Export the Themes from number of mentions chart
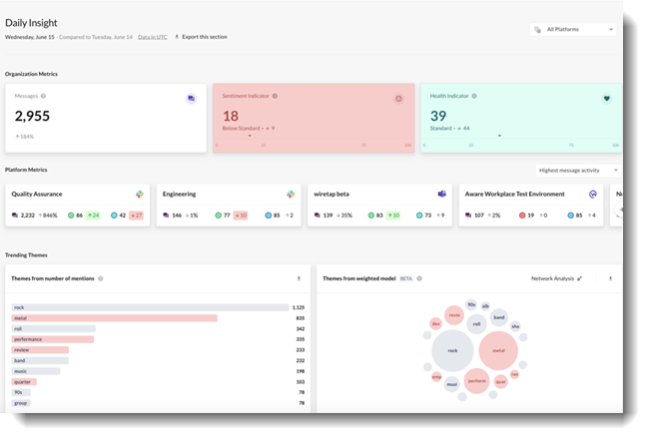This screenshot has height=440, width=650. 298,279
